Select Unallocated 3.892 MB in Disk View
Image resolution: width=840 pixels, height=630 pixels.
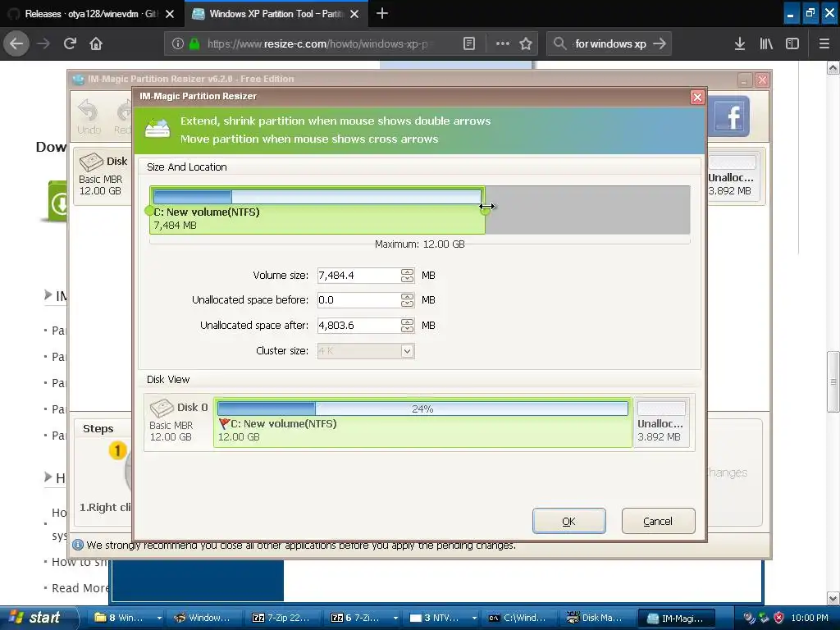coord(661,422)
